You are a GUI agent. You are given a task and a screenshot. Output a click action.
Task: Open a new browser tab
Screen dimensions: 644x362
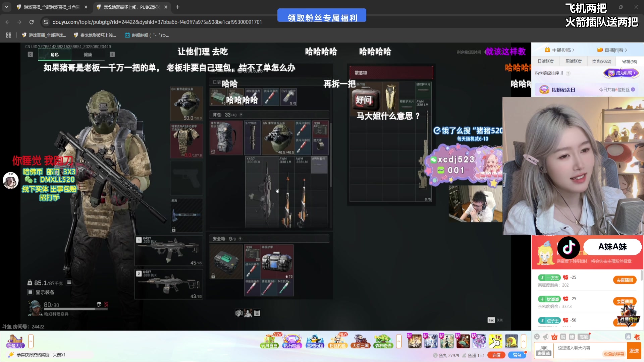point(178,7)
